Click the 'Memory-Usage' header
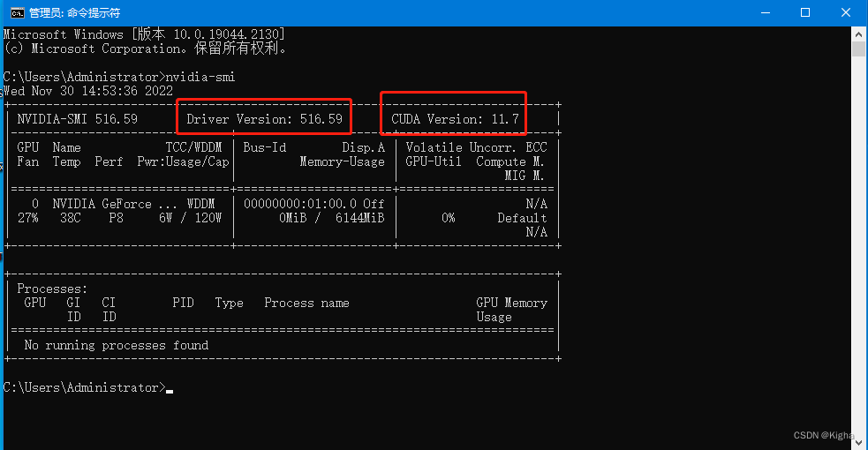 [342, 161]
